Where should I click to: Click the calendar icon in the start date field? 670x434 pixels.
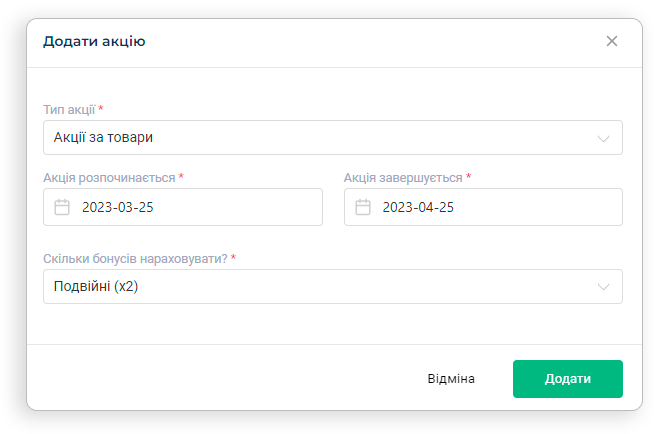coord(62,207)
